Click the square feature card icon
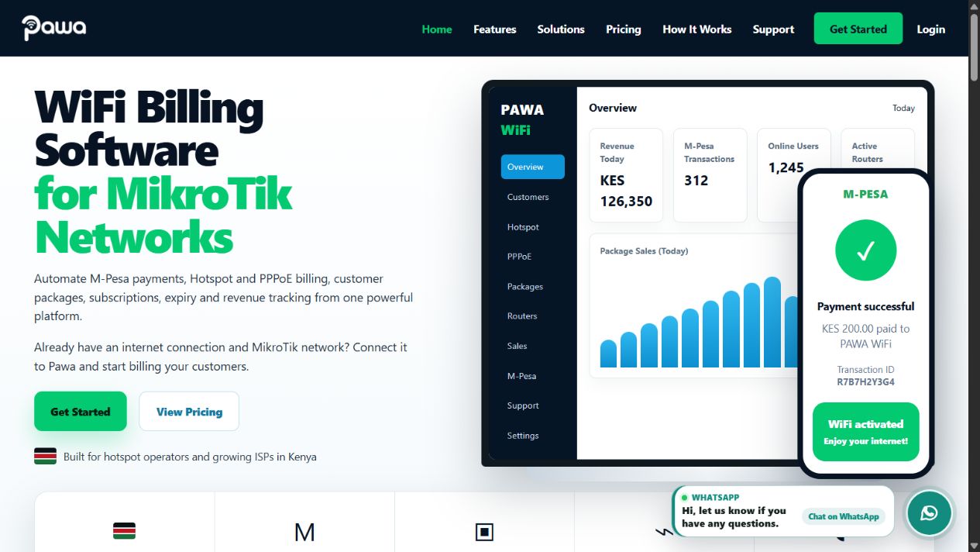 484,532
